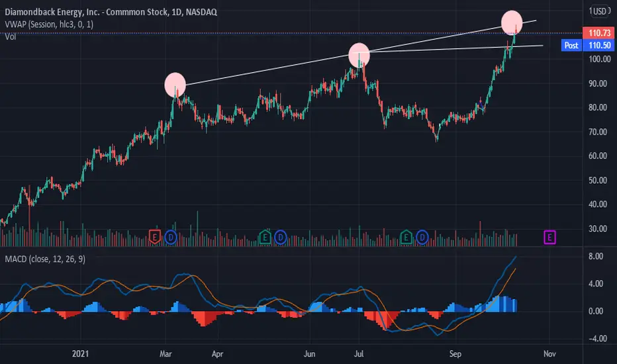Click the dividend D marker in August

422,238
